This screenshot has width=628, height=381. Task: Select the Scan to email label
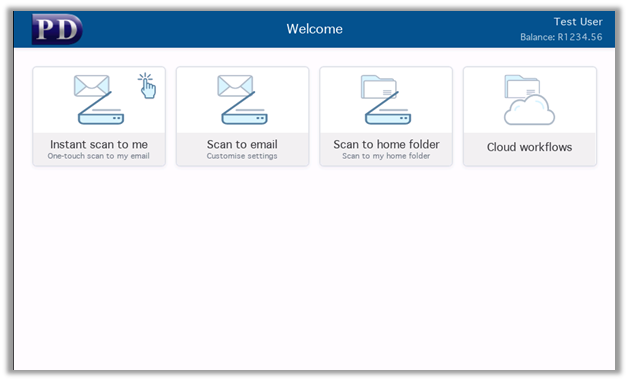click(242, 144)
